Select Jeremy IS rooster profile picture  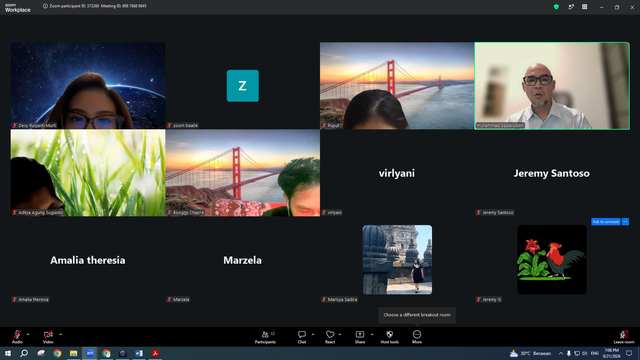point(552,260)
